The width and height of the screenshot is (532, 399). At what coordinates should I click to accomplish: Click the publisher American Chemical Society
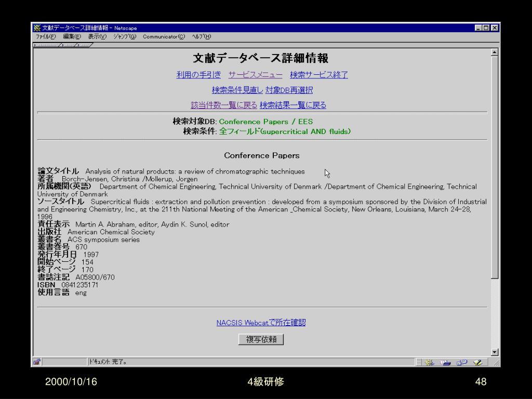click(x=111, y=232)
